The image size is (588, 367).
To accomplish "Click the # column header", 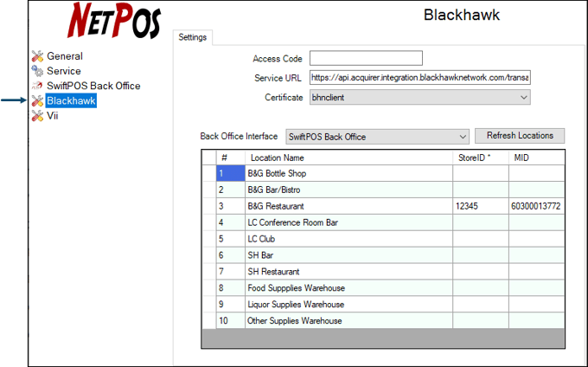I will [x=231, y=158].
